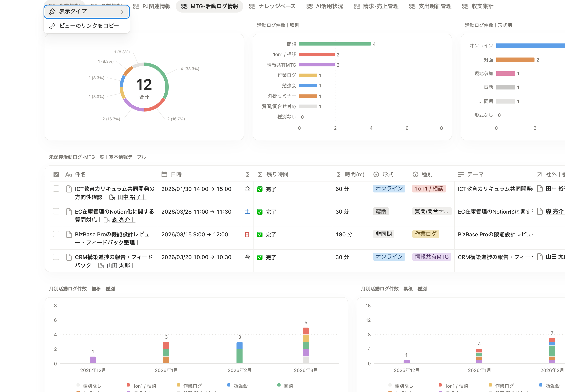
Task: Click the sigma icon beside 残り時間
Action: (x=260, y=174)
